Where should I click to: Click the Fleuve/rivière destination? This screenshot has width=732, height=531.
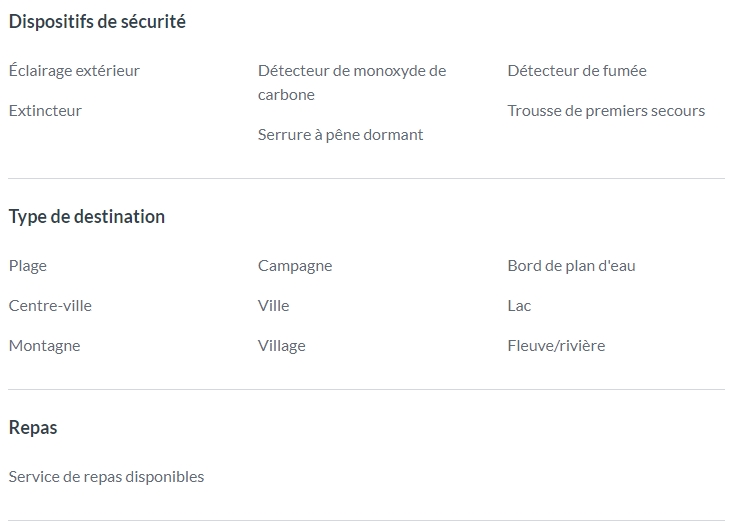[x=556, y=346]
